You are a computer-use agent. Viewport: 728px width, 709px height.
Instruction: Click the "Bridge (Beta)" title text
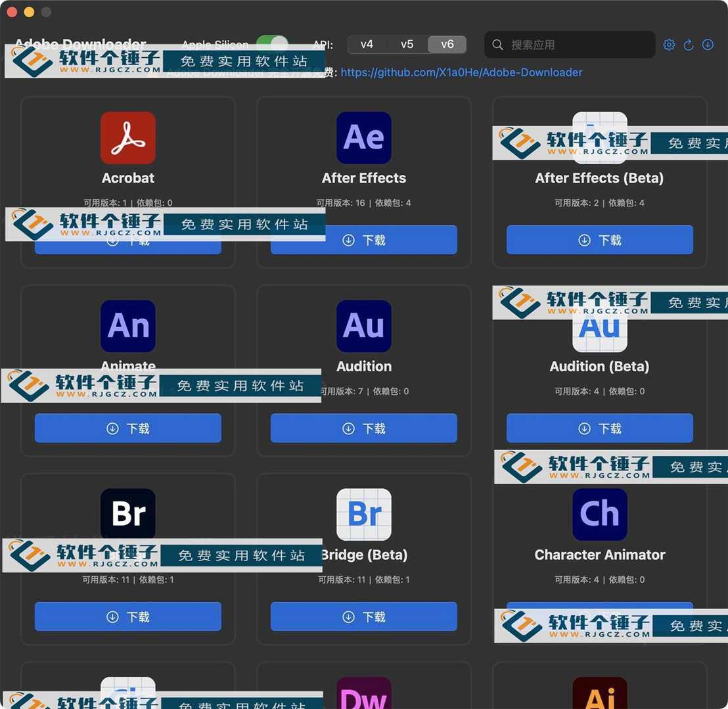[365, 555]
